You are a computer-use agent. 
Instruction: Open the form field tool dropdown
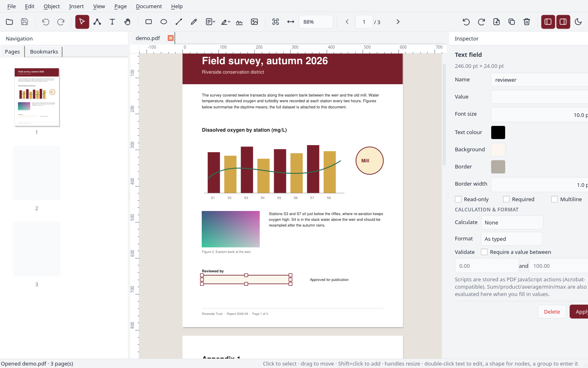[x=210, y=22]
